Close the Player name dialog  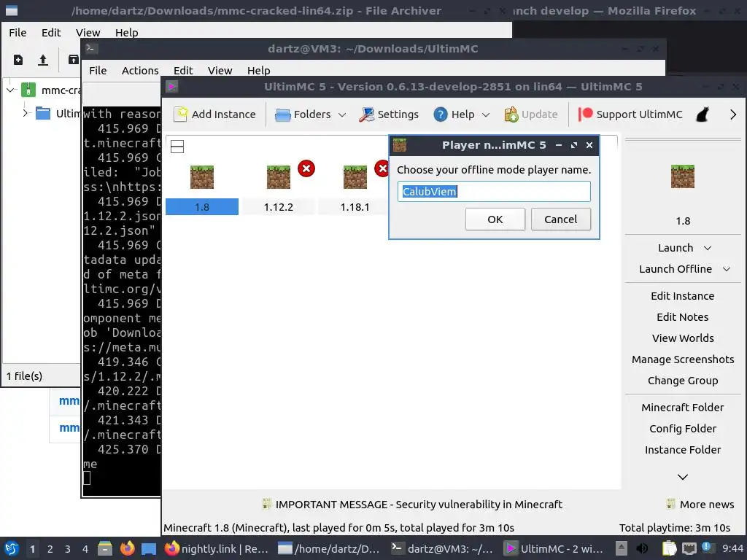[x=589, y=145]
